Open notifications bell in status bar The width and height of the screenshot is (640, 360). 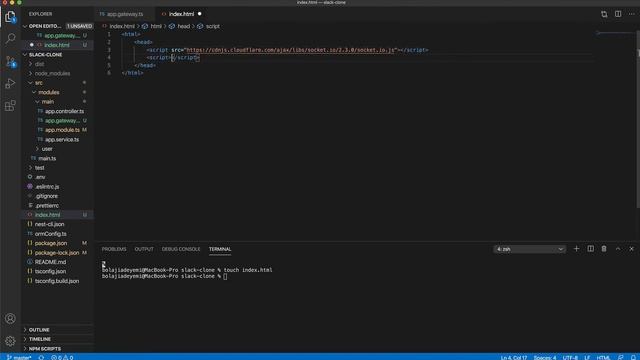tap(633, 357)
